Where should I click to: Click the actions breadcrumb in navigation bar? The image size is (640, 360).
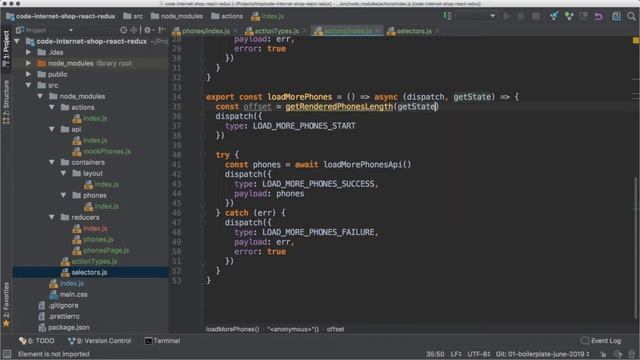227,16
